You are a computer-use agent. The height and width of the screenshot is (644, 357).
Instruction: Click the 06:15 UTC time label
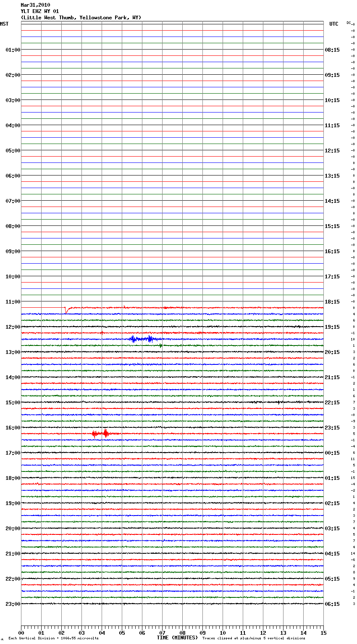(x=332, y=604)
